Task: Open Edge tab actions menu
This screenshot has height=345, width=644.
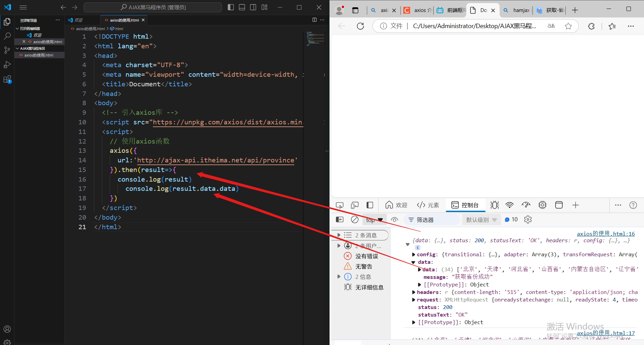Action: click(355, 10)
